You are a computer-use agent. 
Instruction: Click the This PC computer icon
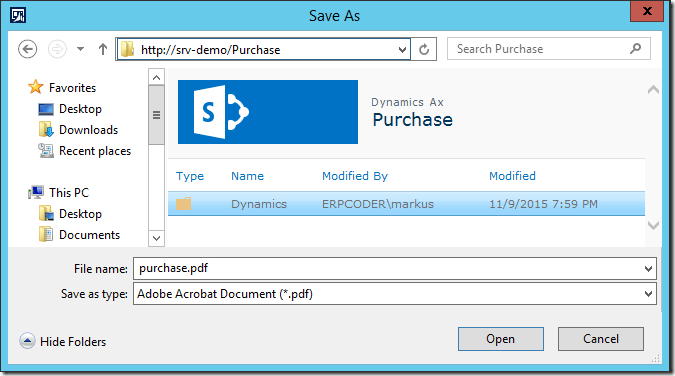(36, 192)
